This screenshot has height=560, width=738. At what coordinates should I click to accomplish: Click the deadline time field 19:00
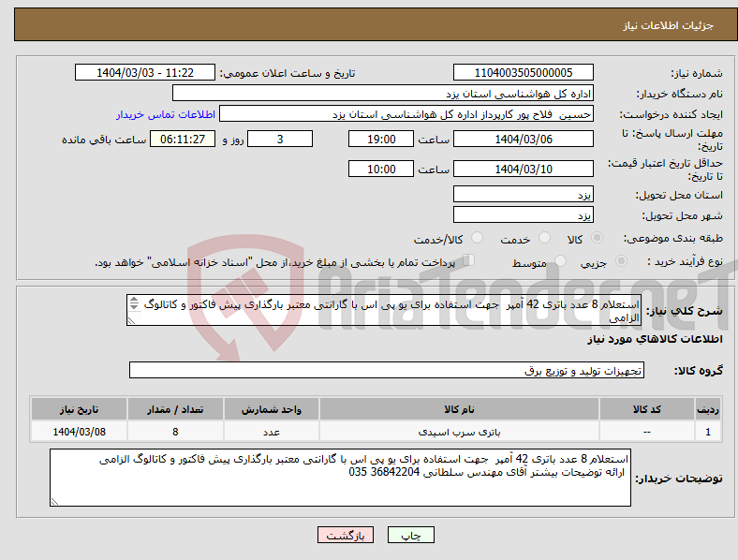coord(381,139)
